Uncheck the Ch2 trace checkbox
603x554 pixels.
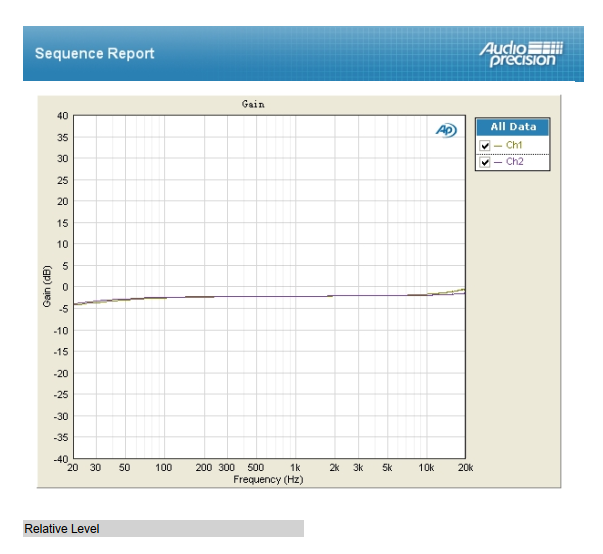click(x=486, y=162)
